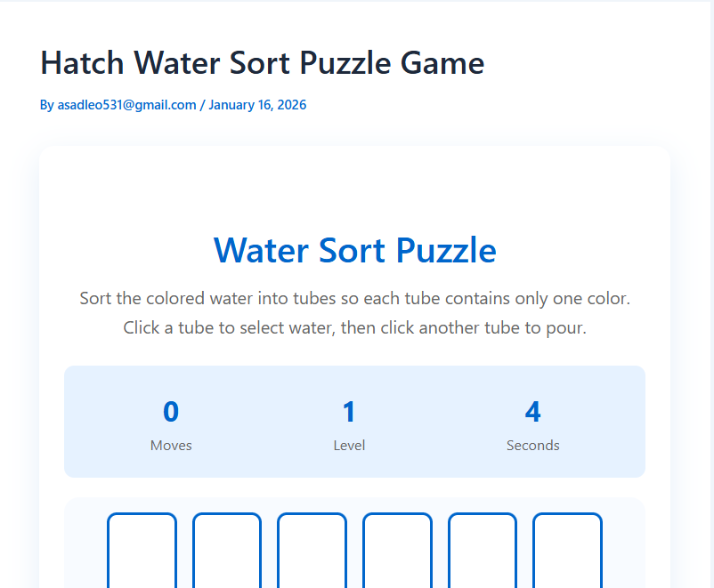714x588 pixels.
Task: Click the Moves counter value 0
Action: [x=171, y=412]
